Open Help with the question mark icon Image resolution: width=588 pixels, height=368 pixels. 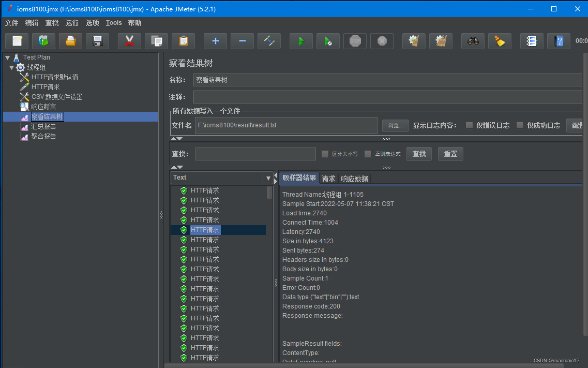click(559, 41)
